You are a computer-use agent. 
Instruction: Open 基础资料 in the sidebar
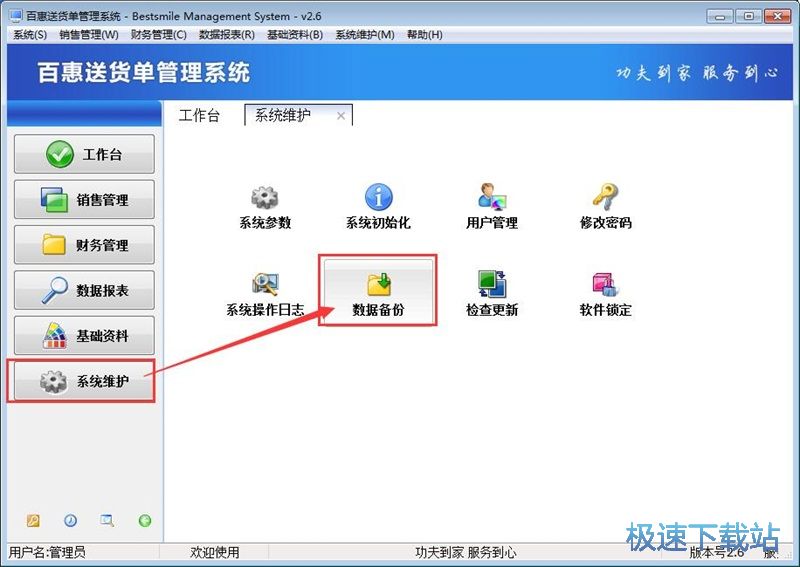coord(84,336)
